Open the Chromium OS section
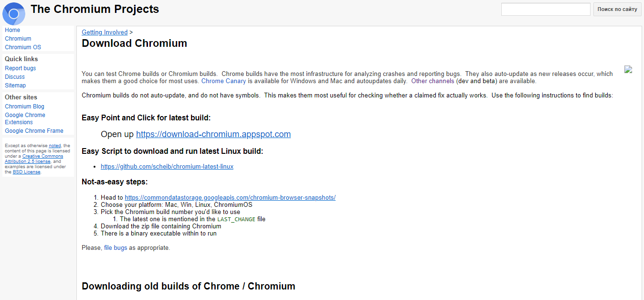Viewport: 644px width, 300px height. click(22, 47)
